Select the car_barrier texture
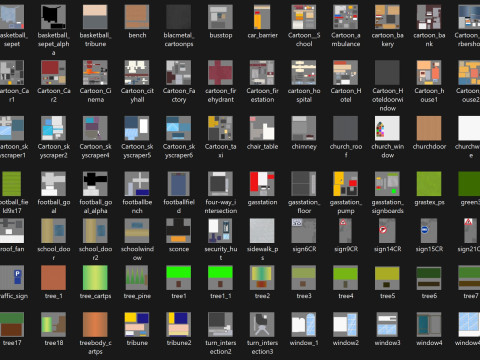The height and width of the screenshot is (360, 480). coord(262,17)
